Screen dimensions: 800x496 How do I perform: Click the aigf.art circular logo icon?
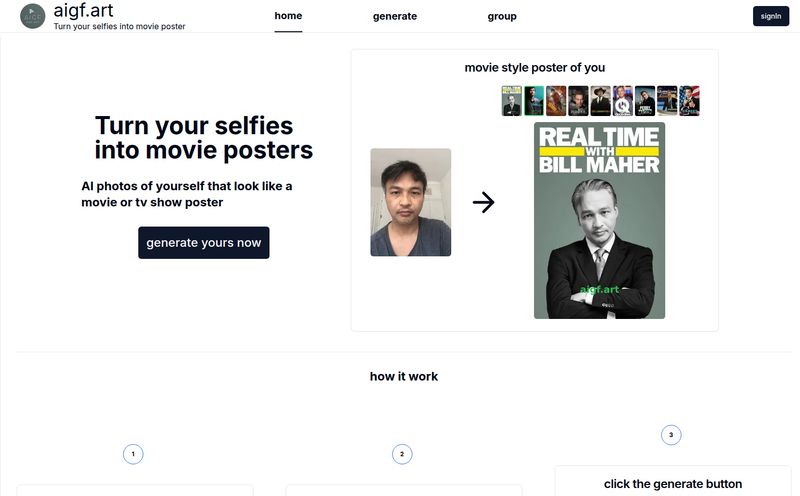click(33, 16)
